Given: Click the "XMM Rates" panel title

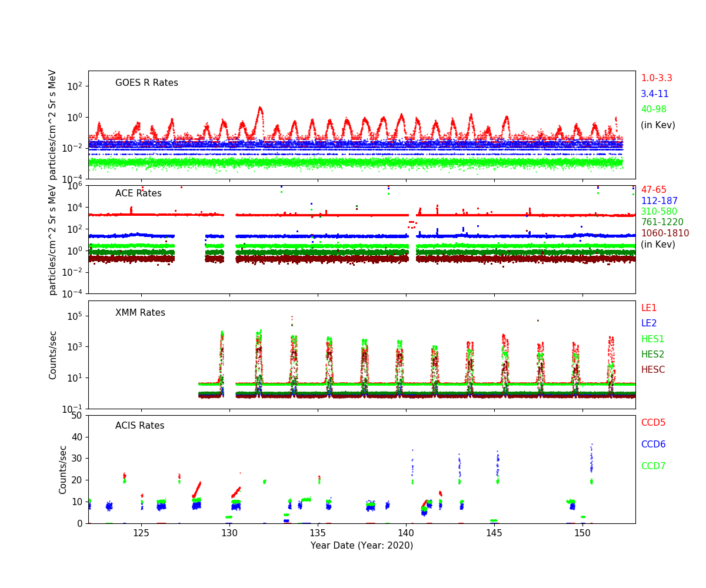Looking at the screenshot, I should (140, 313).
